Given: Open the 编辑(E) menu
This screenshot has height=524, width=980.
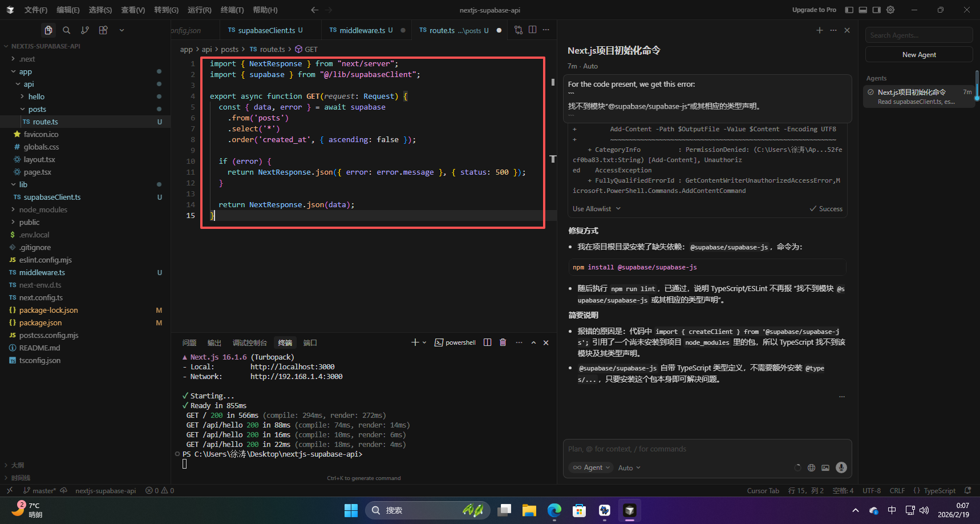Looking at the screenshot, I should click(68, 10).
